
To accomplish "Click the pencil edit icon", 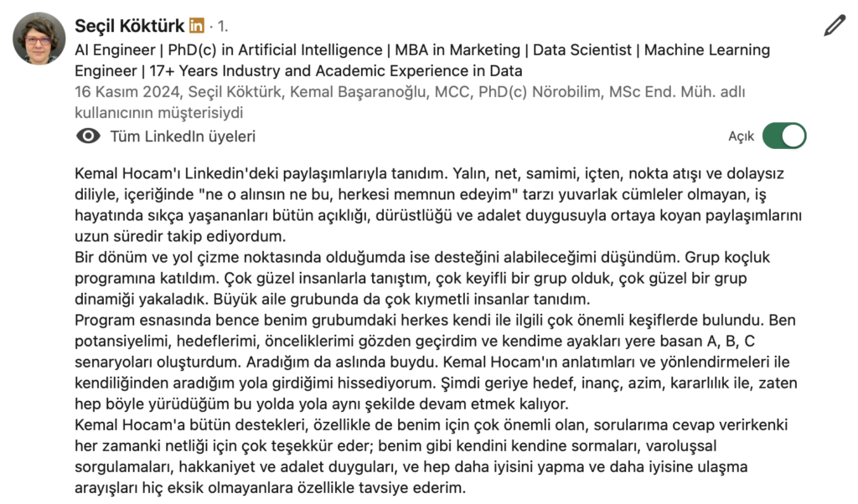I will pyautogui.click(x=835, y=26).
